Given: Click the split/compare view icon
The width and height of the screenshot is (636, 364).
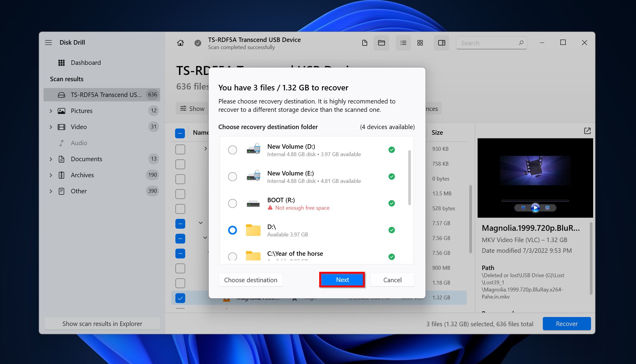Looking at the screenshot, I should 441,43.
